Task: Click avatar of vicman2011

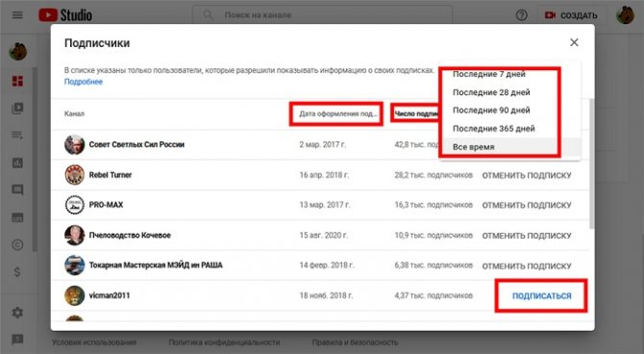Action: click(x=74, y=295)
